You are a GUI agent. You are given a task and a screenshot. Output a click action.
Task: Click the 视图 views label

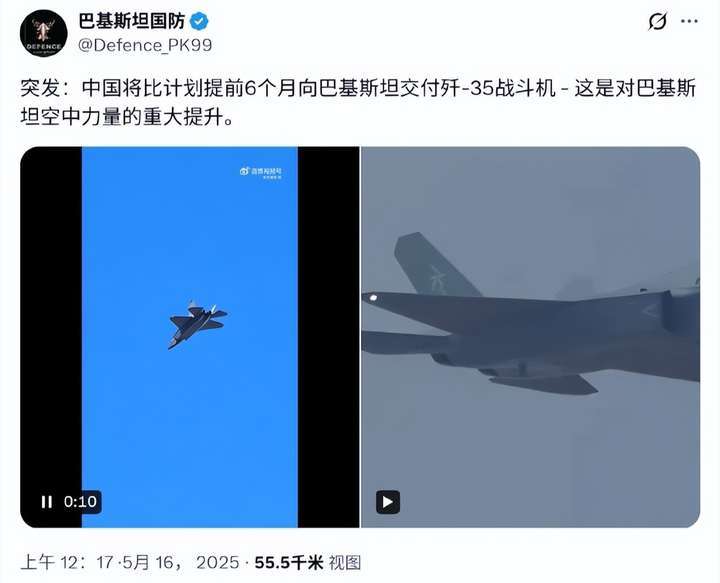pyautogui.click(x=345, y=562)
